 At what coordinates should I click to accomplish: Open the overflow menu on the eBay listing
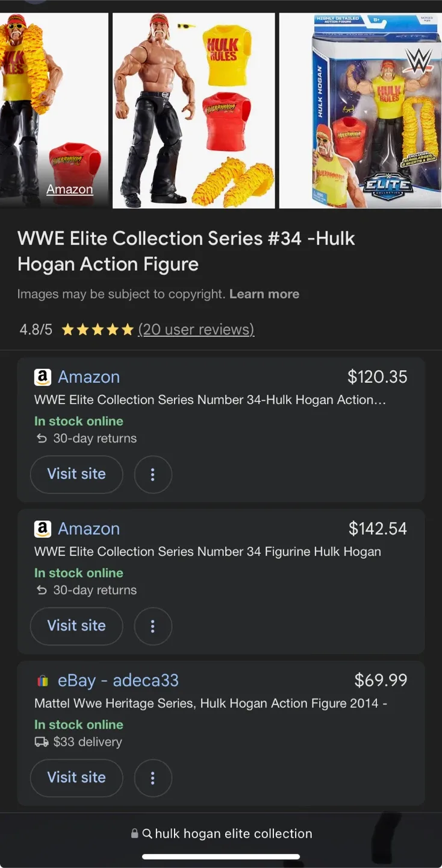tap(153, 778)
